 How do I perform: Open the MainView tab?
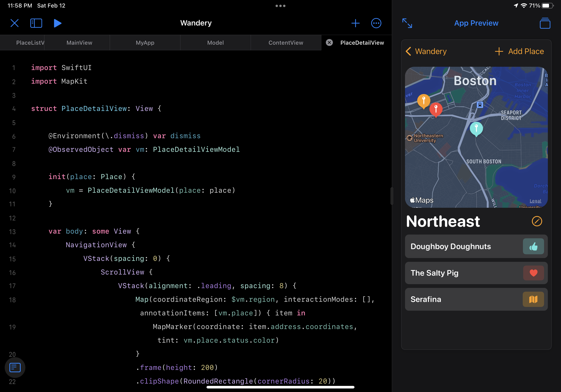[79, 43]
